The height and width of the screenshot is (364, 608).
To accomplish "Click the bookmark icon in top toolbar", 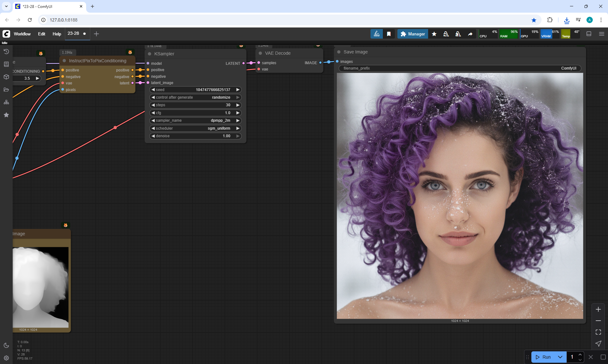I will (x=389, y=34).
